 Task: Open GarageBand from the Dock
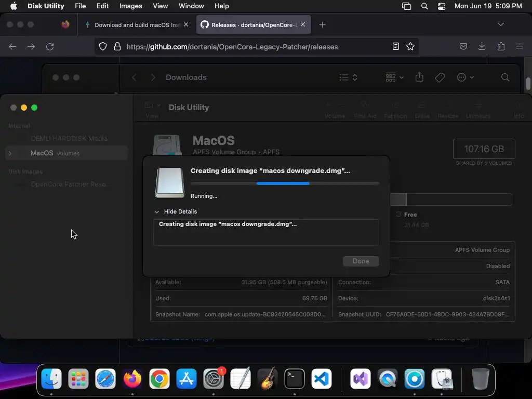click(268, 379)
